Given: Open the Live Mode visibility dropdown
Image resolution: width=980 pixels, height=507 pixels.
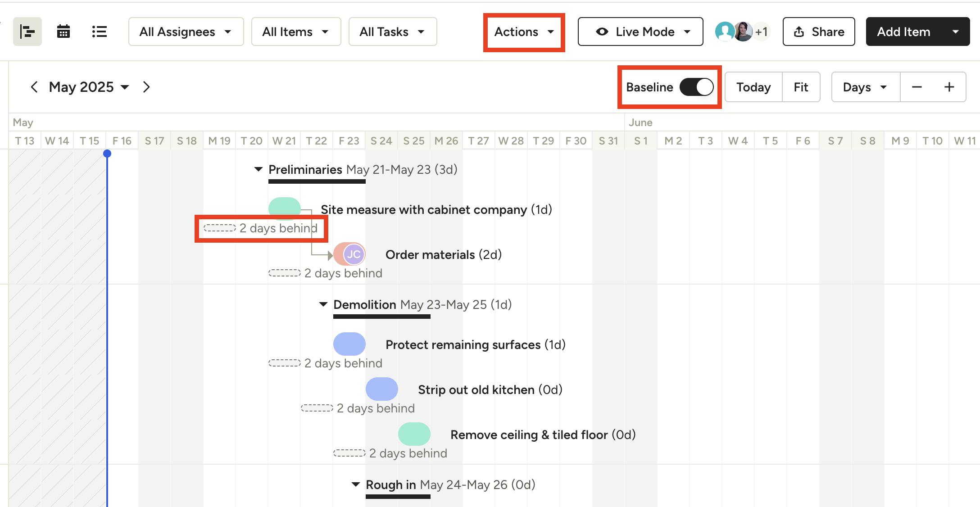Looking at the screenshot, I should click(640, 32).
